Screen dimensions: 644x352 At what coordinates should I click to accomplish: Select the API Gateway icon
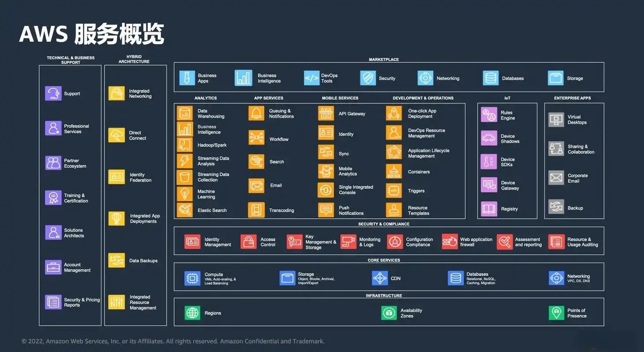[x=326, y=113]
